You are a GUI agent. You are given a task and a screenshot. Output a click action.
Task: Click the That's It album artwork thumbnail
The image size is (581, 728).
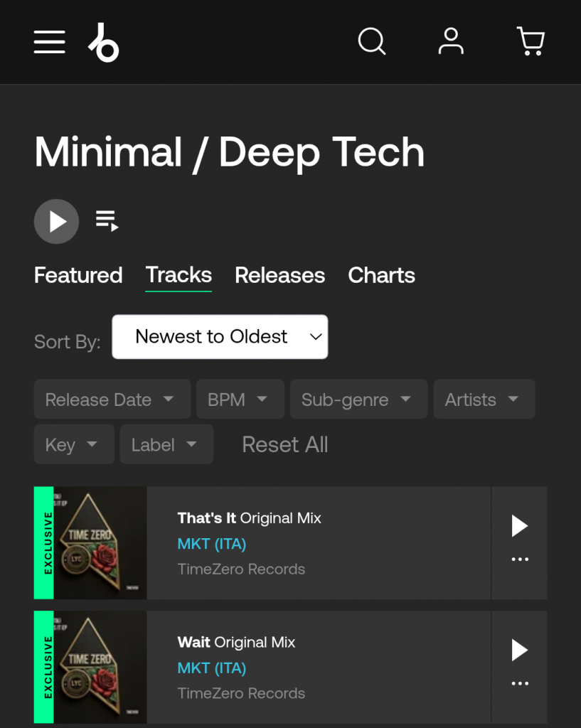pyautogui.click(x=100, y=543)
